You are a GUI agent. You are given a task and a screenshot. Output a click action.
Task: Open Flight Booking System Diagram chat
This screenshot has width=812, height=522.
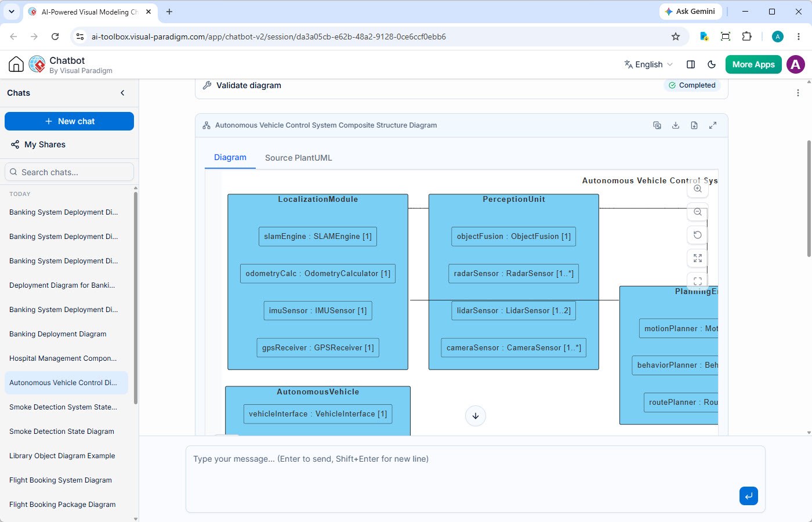pyautogui.click(x=66, y=480)
